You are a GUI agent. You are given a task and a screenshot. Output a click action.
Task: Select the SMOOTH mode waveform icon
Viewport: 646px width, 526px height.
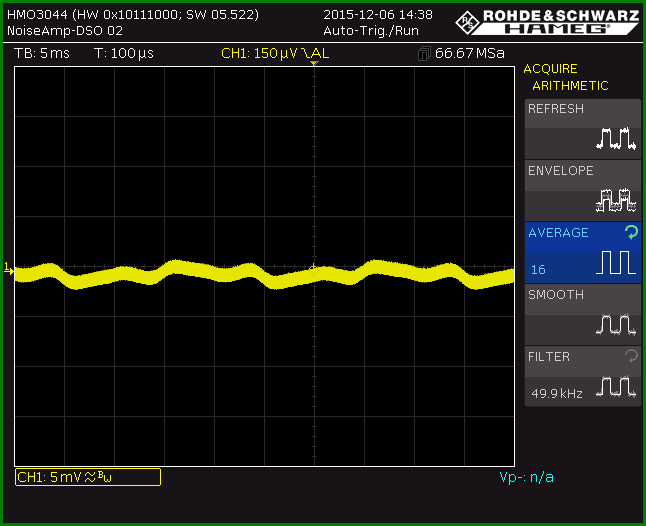coord(616,325)
